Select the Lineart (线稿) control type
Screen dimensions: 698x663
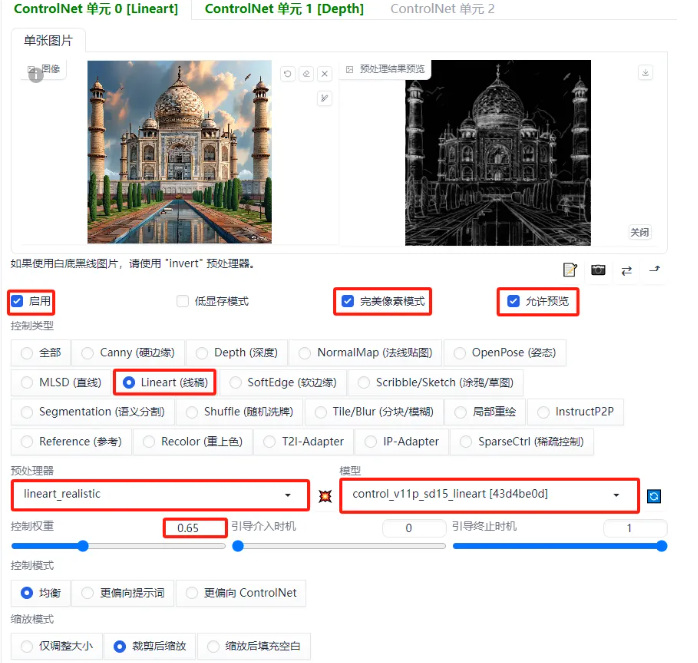coord(165,383)
